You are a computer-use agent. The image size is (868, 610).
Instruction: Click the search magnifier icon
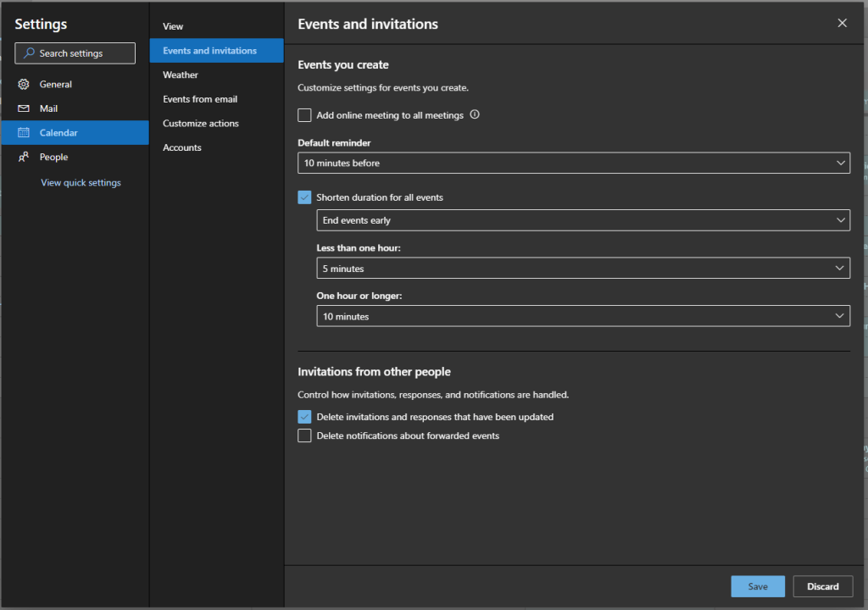(29, 53)
